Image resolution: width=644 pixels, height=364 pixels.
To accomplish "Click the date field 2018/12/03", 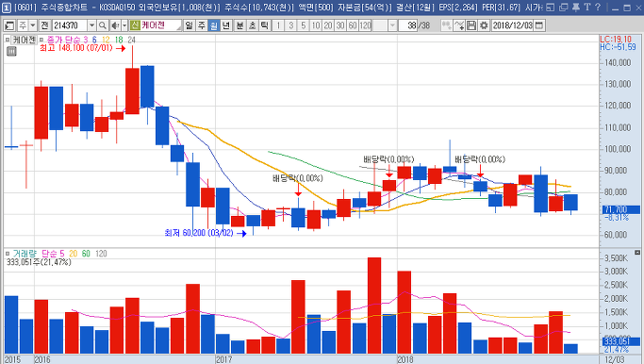I will 513,25.
